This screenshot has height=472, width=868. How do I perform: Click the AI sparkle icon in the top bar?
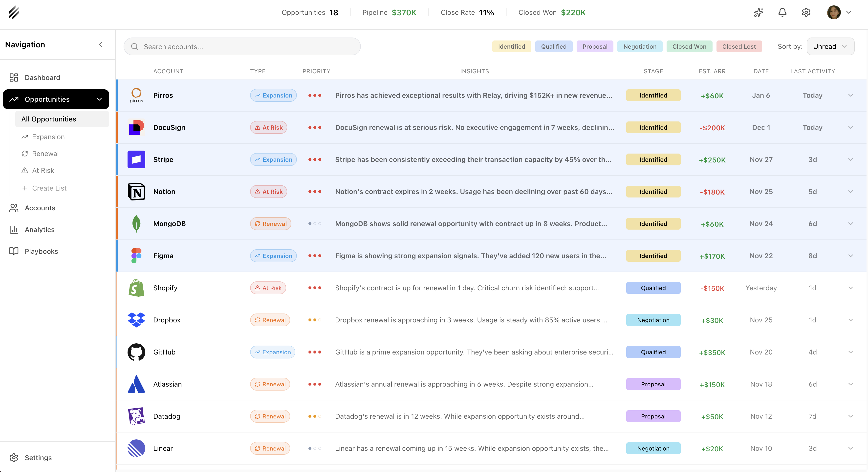point(758,12)
